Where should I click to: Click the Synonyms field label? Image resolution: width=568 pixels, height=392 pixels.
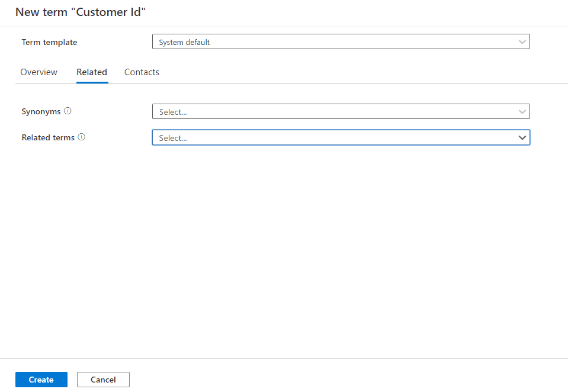click(x=41, y=111)
